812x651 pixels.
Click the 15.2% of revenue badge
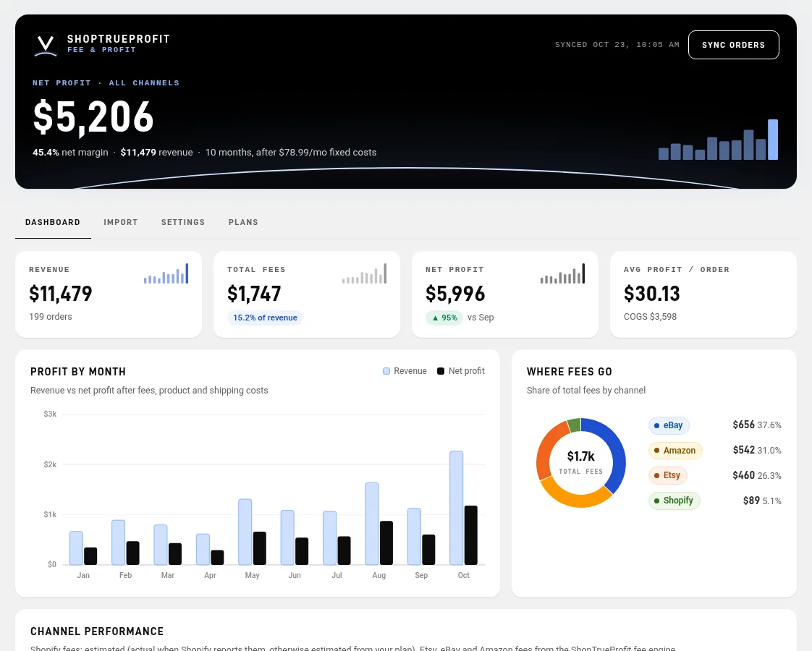pos(265,318)
